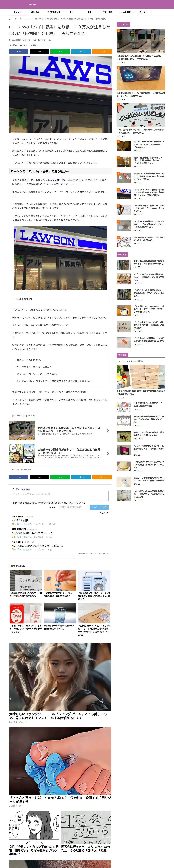
Task: Submit with コメントを送信 button
Action: 99,507
